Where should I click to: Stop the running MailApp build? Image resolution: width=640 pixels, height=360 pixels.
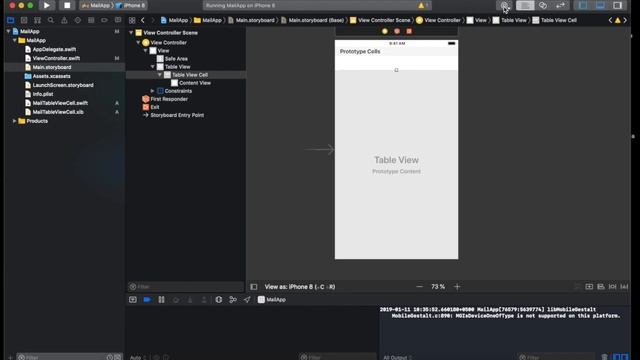pyautogui.click(x=67, y=5)
